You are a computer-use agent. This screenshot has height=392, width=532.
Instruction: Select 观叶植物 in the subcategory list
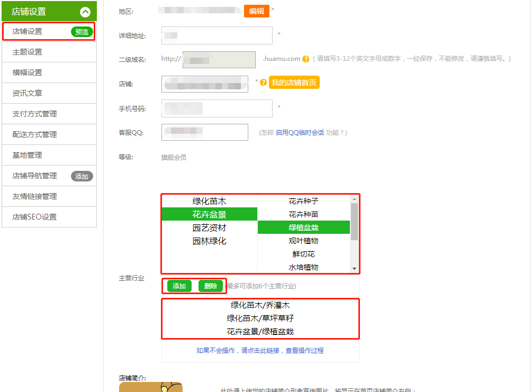tap(303, 241)
